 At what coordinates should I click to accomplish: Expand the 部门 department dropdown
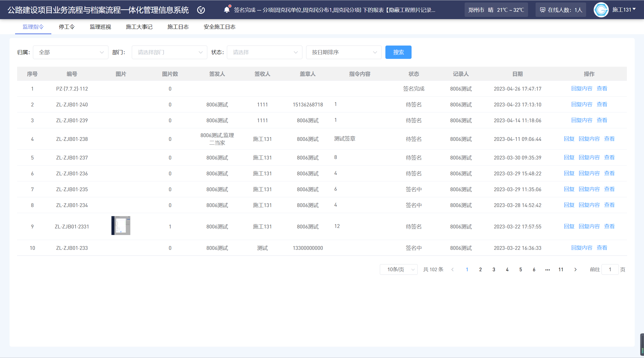[x=170, y=52]
